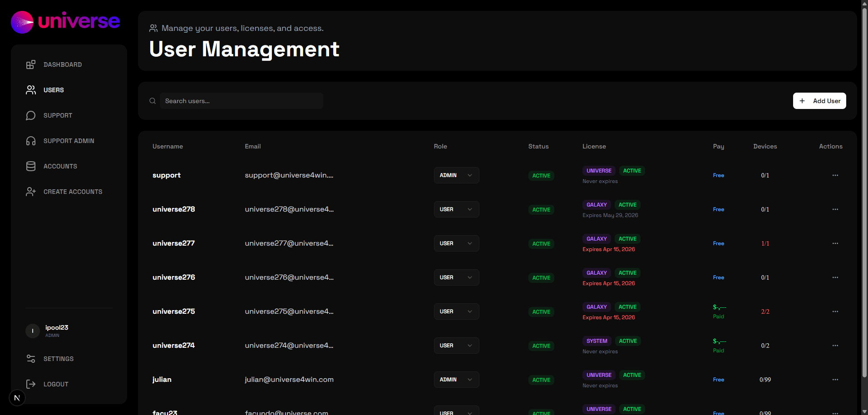Click ACTIVE status badge for universe274
The width and height of the screenshot is (868, 415).
(x=541, y=346)
